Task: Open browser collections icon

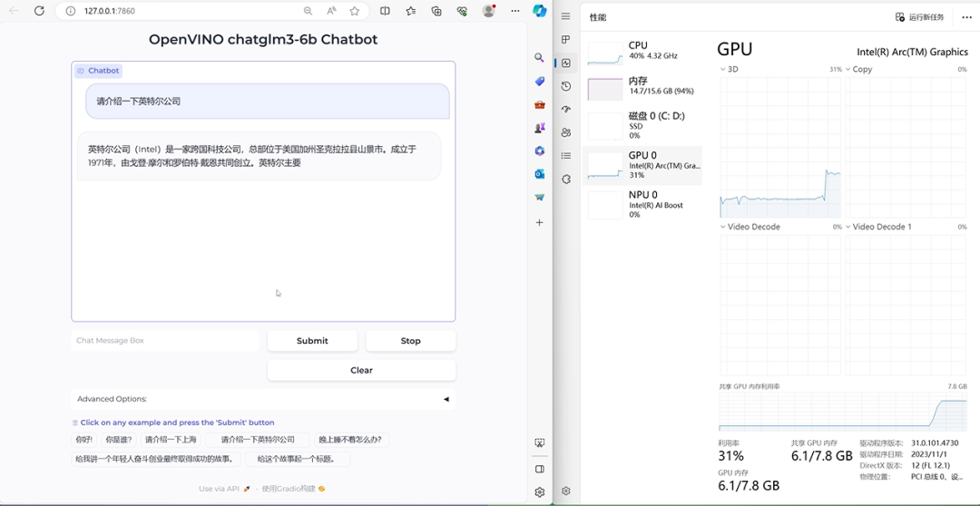Action: point(436,11)
